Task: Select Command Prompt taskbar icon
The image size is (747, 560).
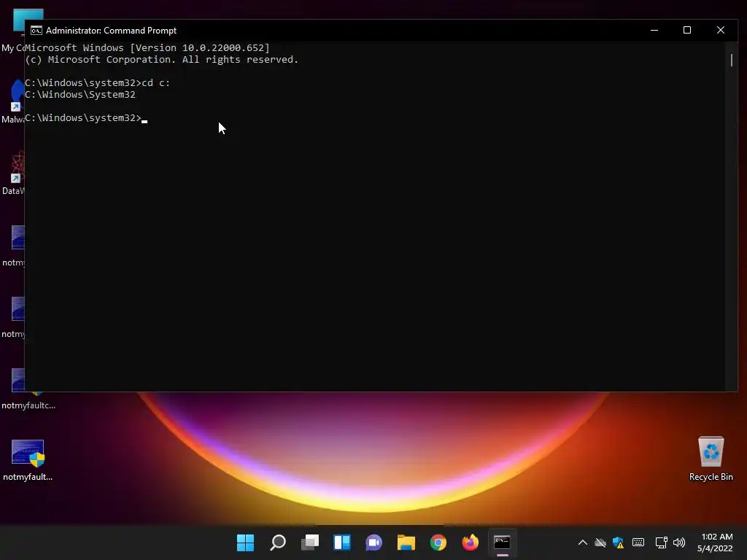Action: pyautogui.click(x=502, y=542)
